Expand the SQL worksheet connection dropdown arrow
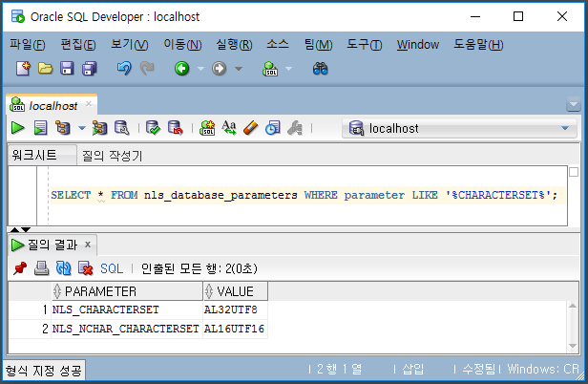Image resolution: width=588 pixels, height=384 pixels. tap(288, 69)
